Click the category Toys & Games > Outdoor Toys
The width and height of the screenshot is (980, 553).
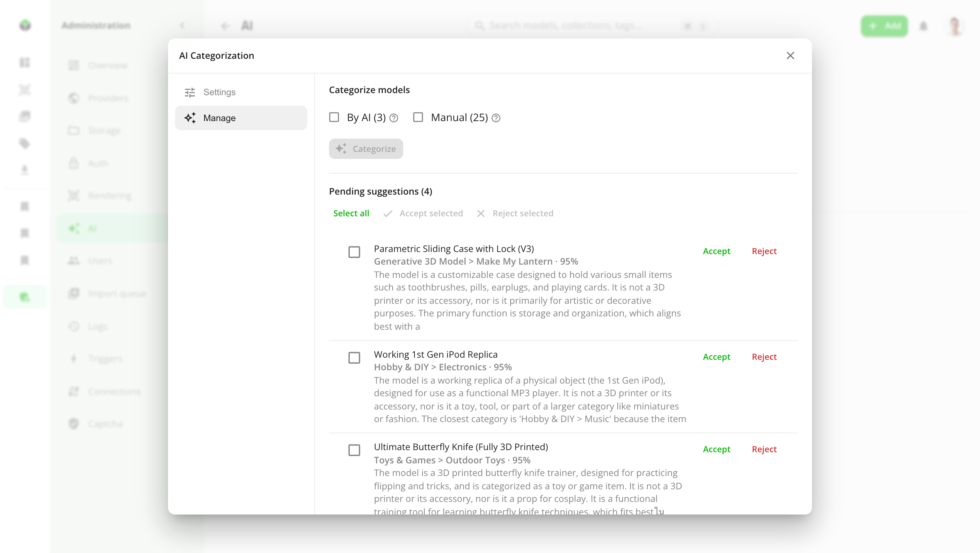(x=439, y=460)
